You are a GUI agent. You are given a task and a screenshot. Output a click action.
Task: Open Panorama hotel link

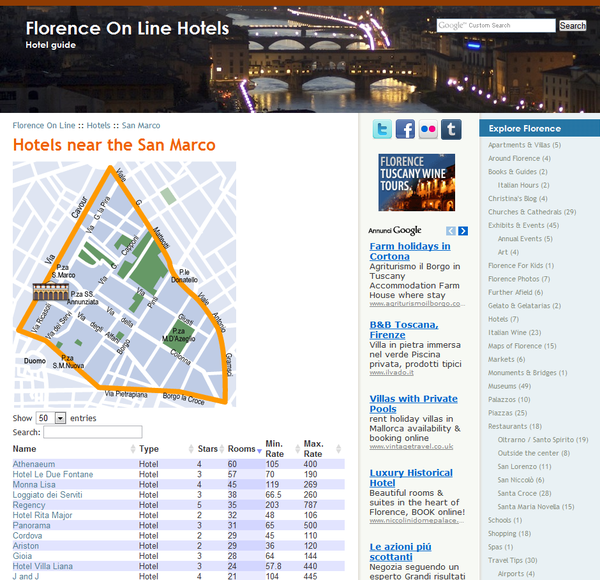click(x=31, y=525)
